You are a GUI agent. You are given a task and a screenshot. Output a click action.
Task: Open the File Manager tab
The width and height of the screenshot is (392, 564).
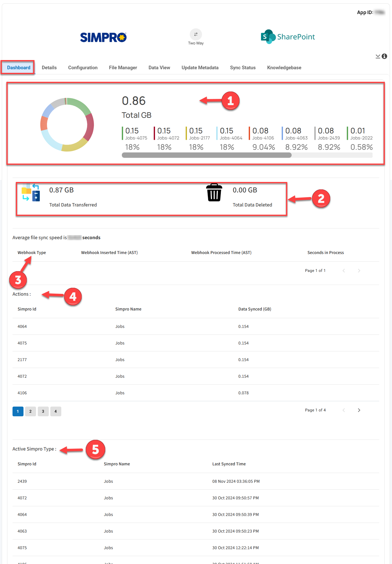[123, 67]
